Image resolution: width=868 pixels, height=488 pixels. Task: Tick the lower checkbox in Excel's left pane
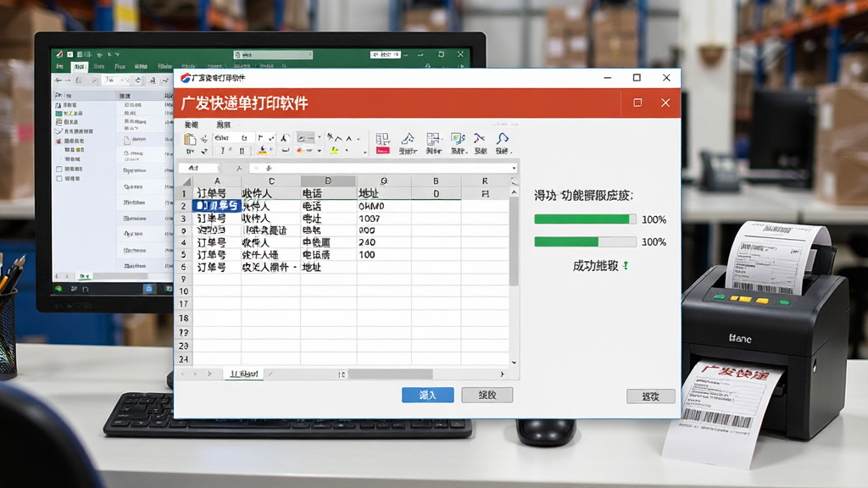(58, 179)
